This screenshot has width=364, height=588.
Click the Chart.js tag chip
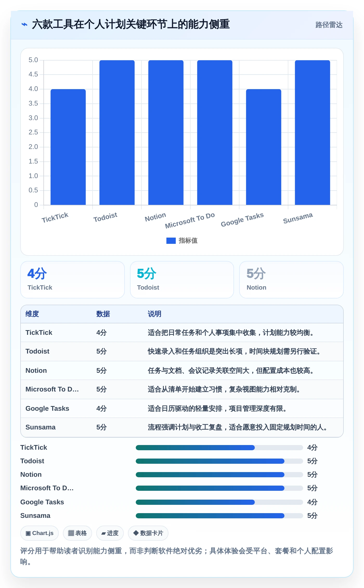pos(40,533)
